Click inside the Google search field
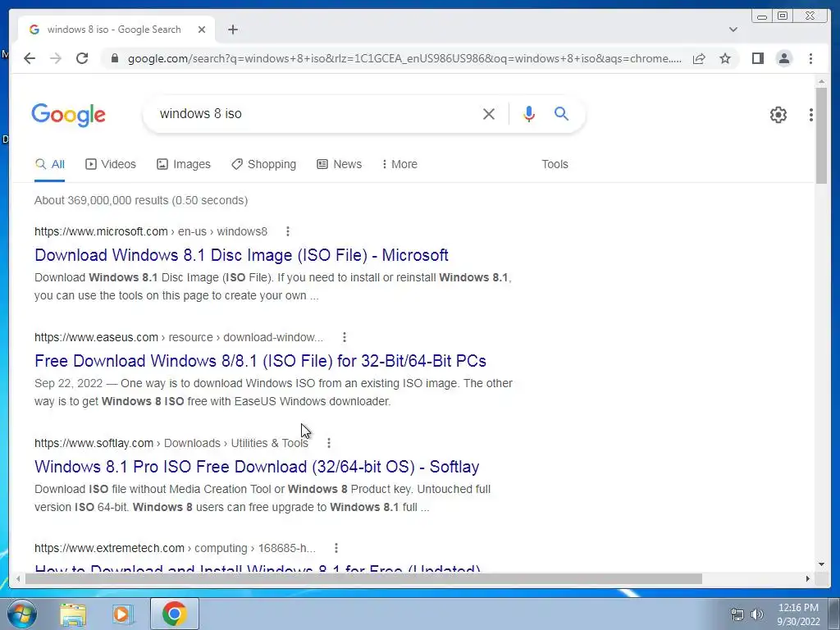 tap(316, 113)
